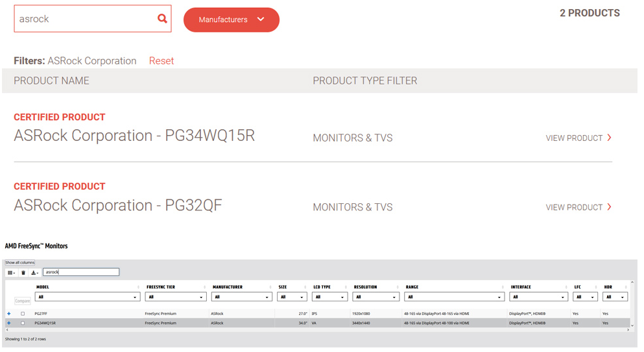Reset the ASRock Corporation filter
644x352 pixels.
tap(161, 61)
